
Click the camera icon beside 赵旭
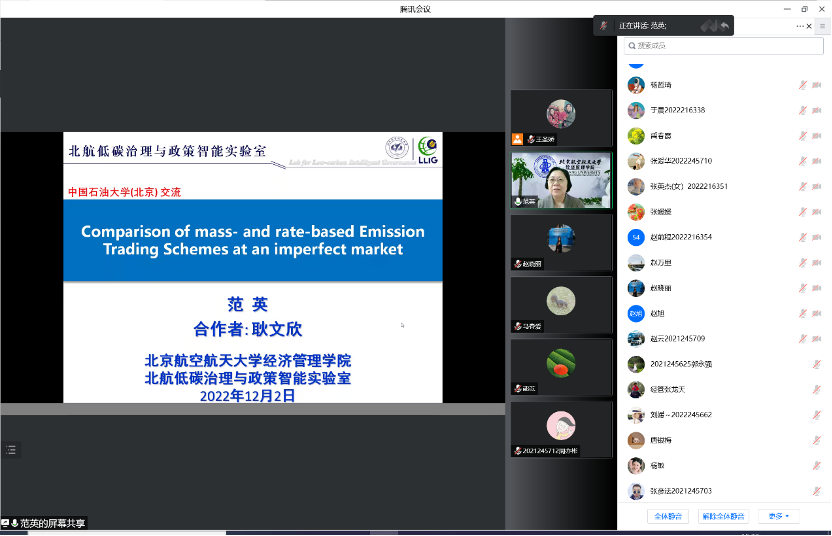tap(817, 313)
